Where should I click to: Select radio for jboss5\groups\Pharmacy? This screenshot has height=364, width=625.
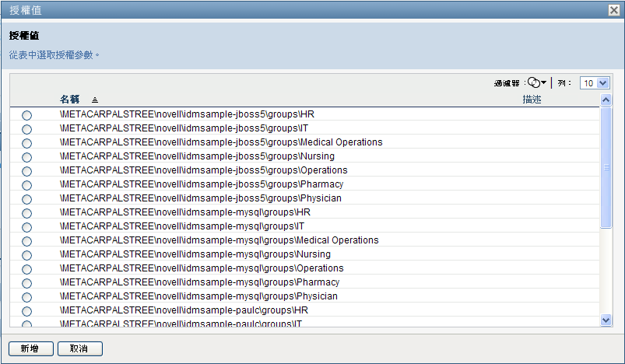(x=26, y=185)
